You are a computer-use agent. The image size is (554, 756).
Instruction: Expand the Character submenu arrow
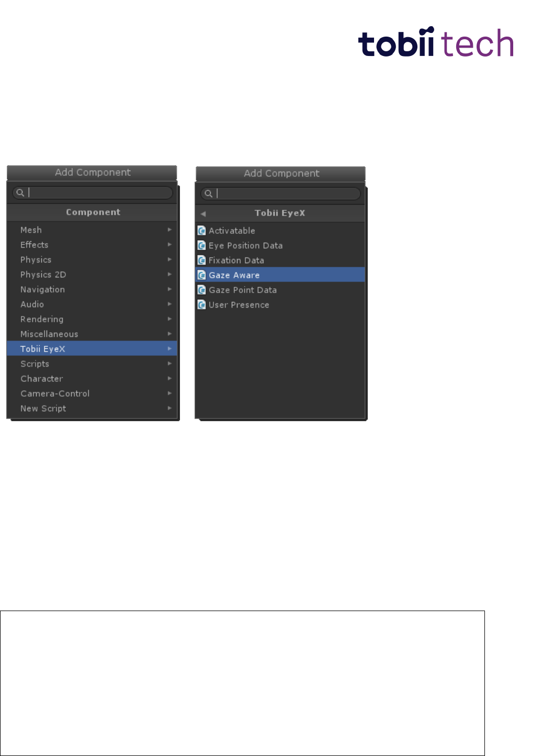tap(169, 378)
